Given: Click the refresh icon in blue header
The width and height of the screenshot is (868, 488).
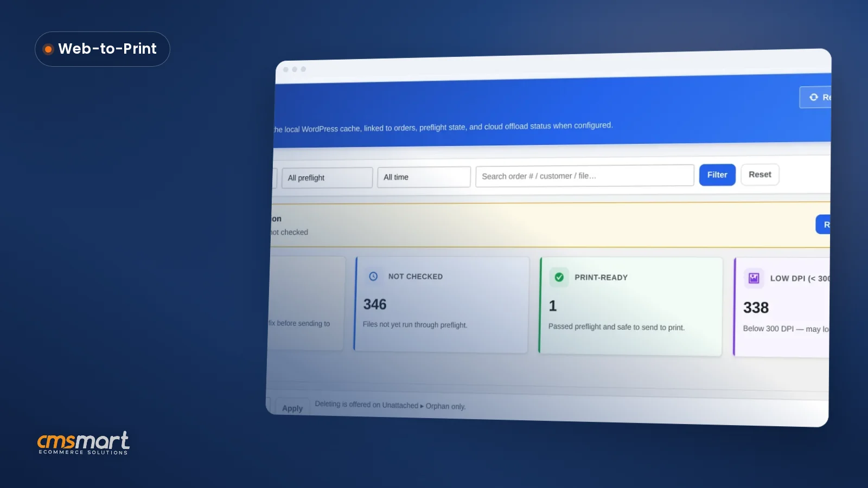Looking at the screenshot, I should [814, 97].
